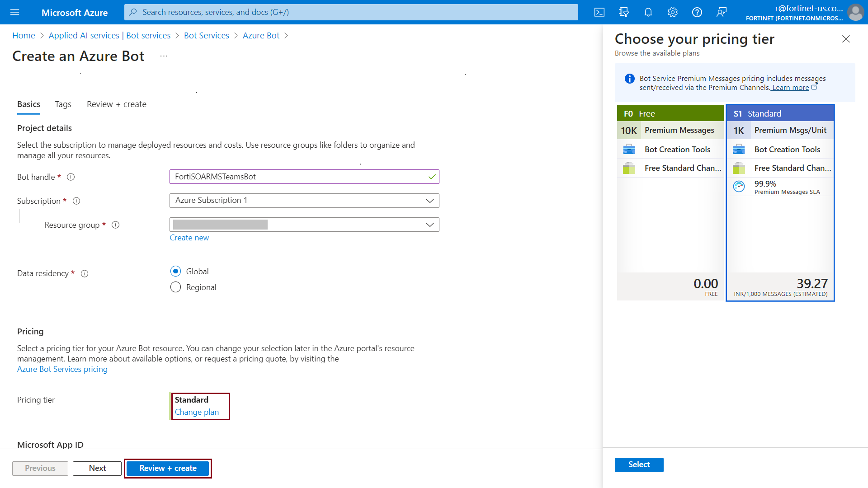Viewport: 868px width, 488px height.
Task: Click the Data residency info icon
Action: click(x=85, y=273)
